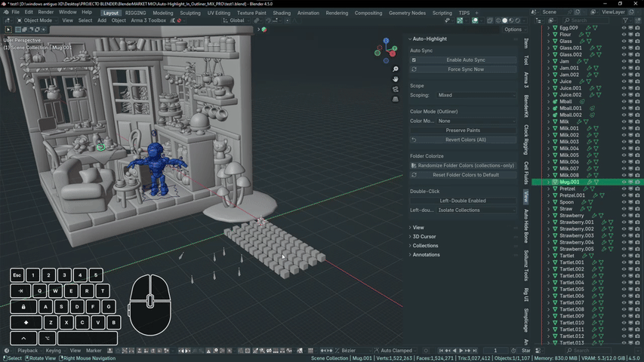Open outliner filter funnel icon

[x=626, y=20]
